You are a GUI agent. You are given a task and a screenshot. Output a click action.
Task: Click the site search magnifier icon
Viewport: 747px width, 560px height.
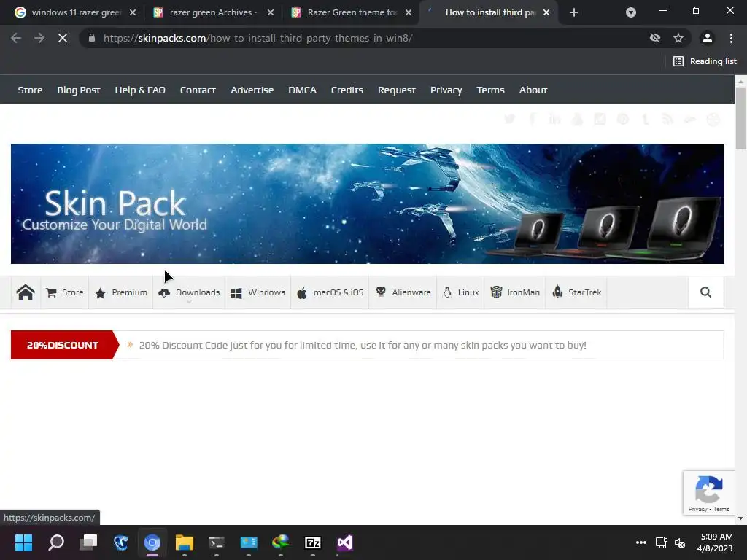[705, 292]
